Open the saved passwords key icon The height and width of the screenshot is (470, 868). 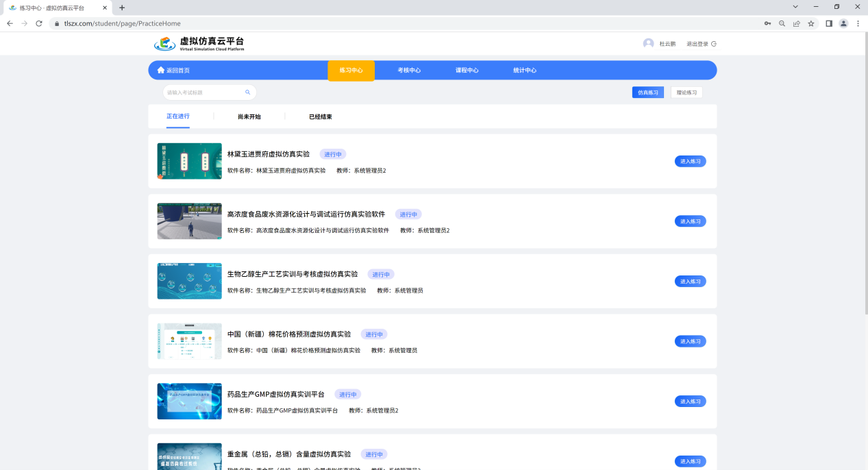[x=767, y=23]
